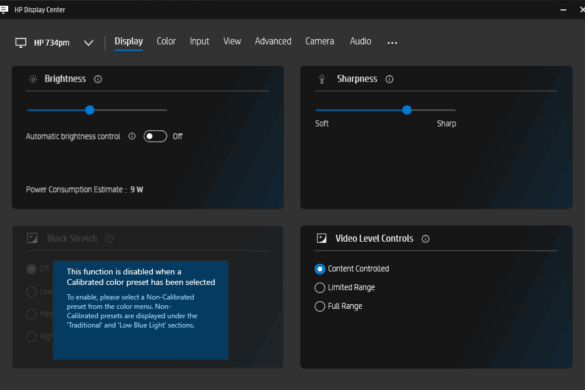The height and width of the screenshot is (390, 585).
Task: Toggle Automatic brightness control switch
Action: pyautogui.click(x=155, y=136)
